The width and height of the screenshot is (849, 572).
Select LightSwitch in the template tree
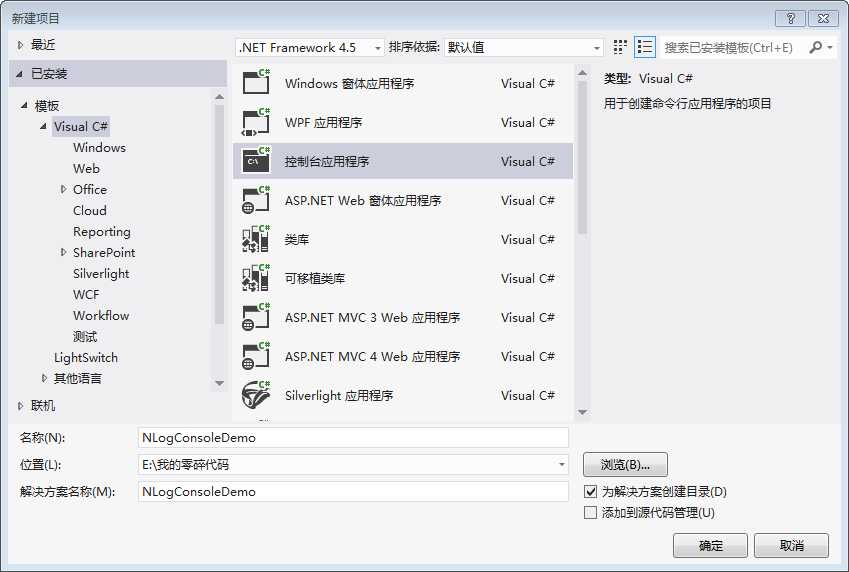click(x=86, y=358)
